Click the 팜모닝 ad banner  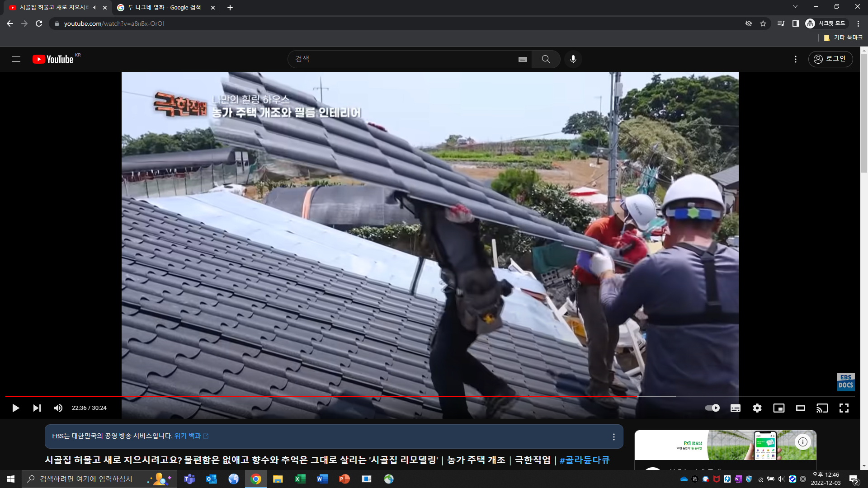click(725, 445)
